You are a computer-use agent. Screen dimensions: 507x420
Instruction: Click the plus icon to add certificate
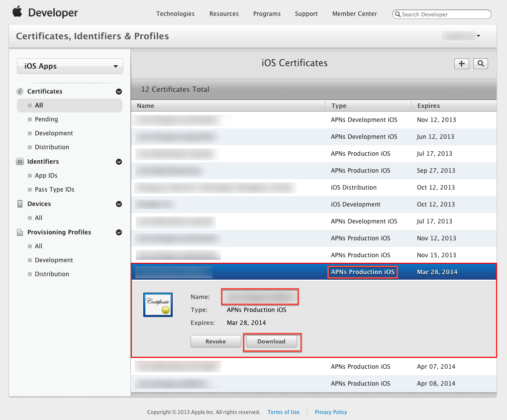(x=462, y=64)
